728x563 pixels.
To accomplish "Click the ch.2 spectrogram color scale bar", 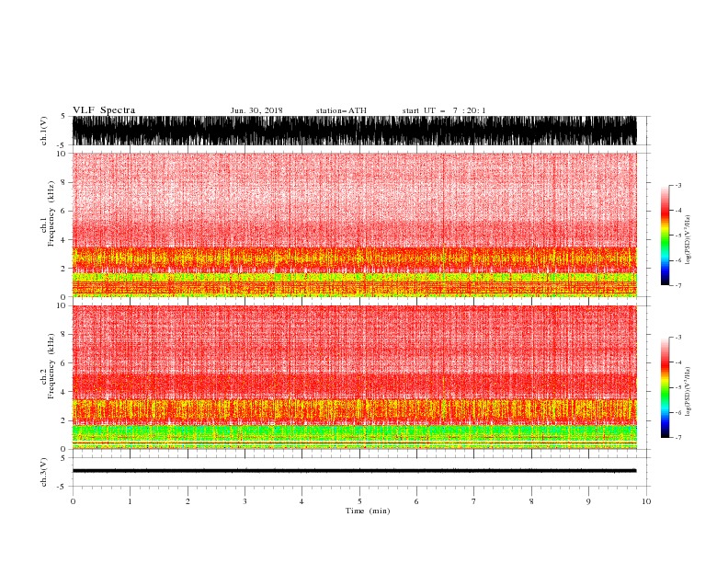I will click(x=665, y=387).
